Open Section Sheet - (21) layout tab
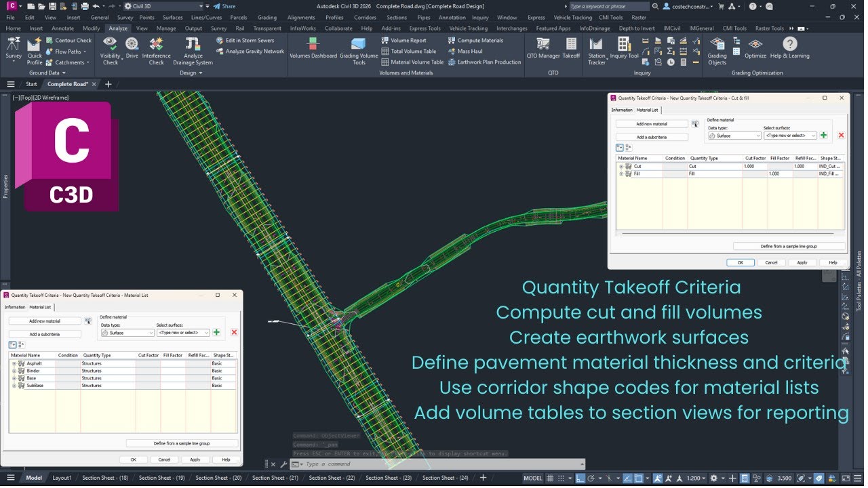The height and width of the screenshot is (488, 868). [x=275, y=478]
